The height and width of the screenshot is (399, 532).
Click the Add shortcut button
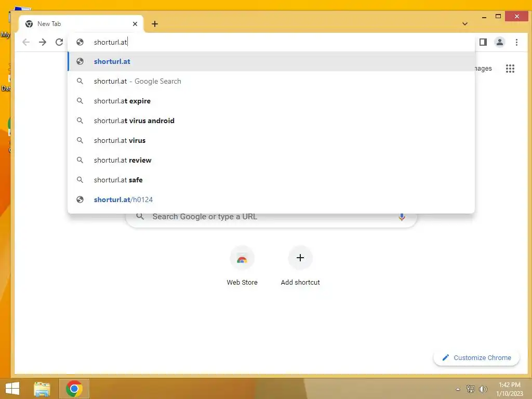[300, 265]
